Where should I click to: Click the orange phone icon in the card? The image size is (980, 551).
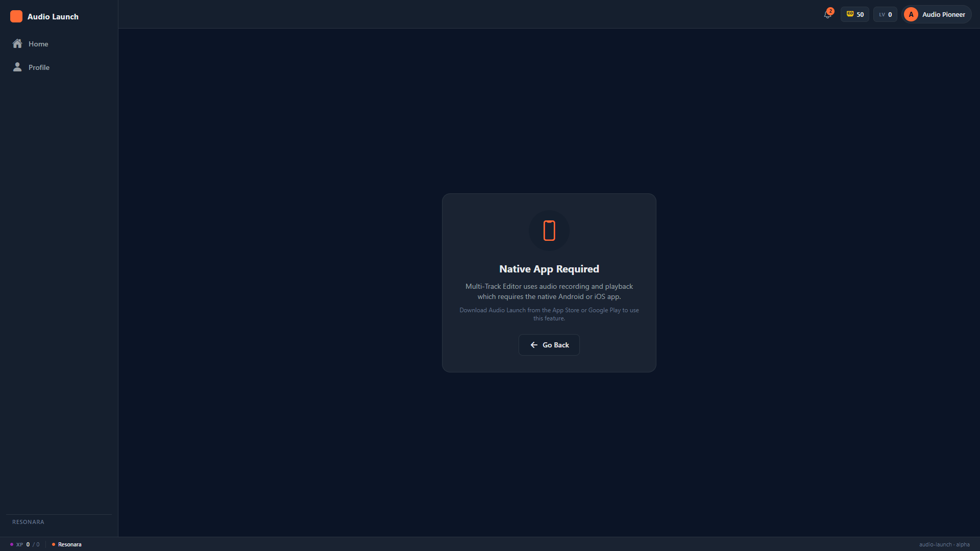tap(549, 231)
